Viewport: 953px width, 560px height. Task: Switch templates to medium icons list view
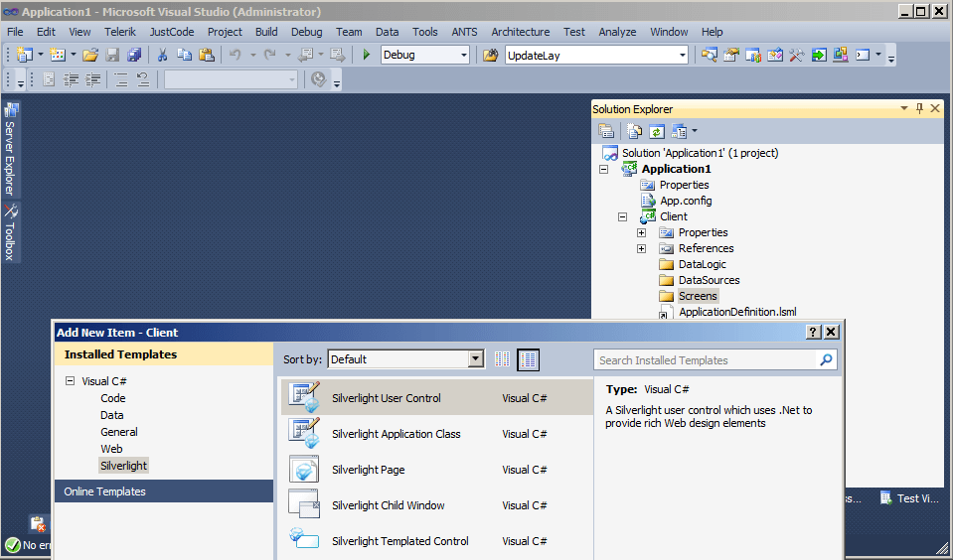click(528, 359)
